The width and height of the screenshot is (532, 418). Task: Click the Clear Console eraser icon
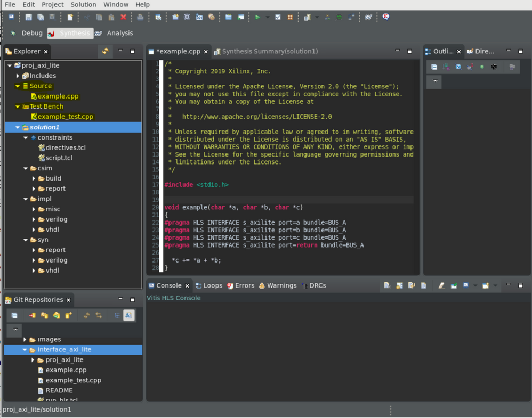[x=441, y=286]
